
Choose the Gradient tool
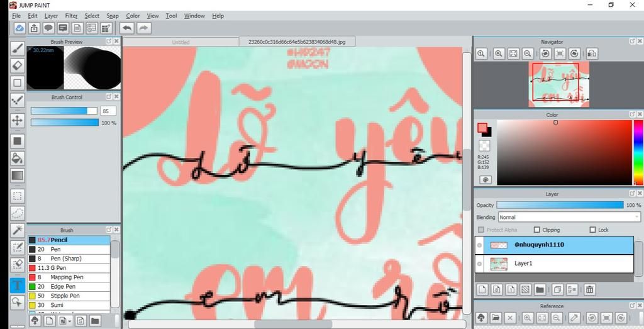point(17,176)
